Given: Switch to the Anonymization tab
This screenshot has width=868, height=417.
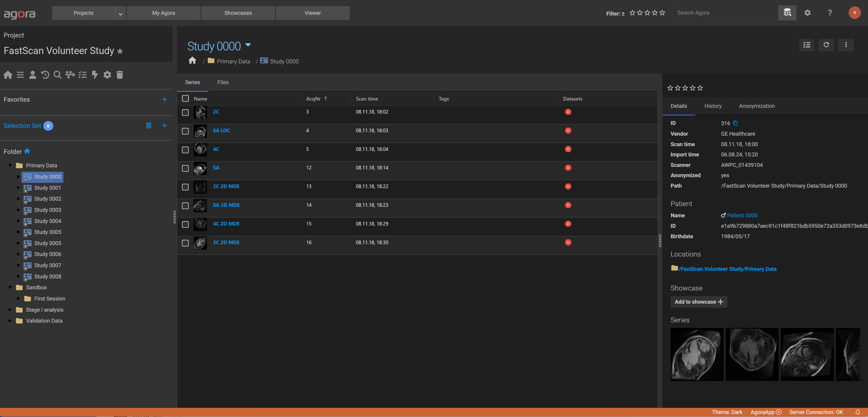Looking at the screenshot, I should [x=756, y=106].
